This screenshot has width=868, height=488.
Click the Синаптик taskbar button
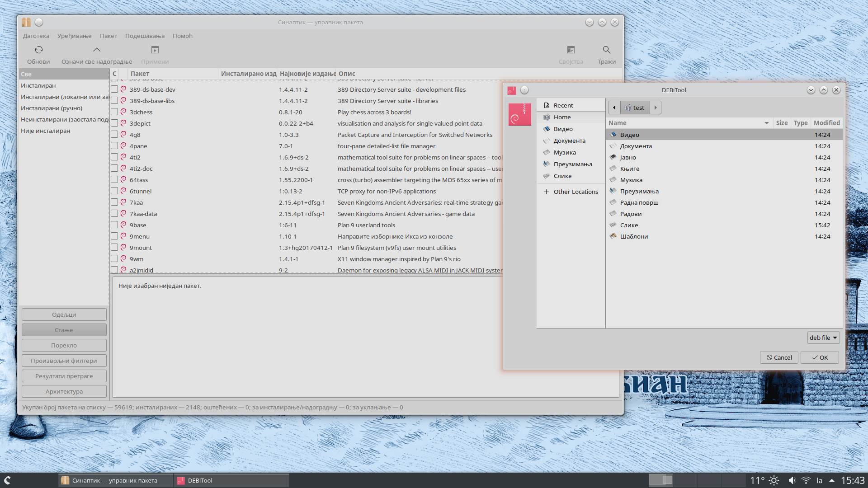click(113, 480)
